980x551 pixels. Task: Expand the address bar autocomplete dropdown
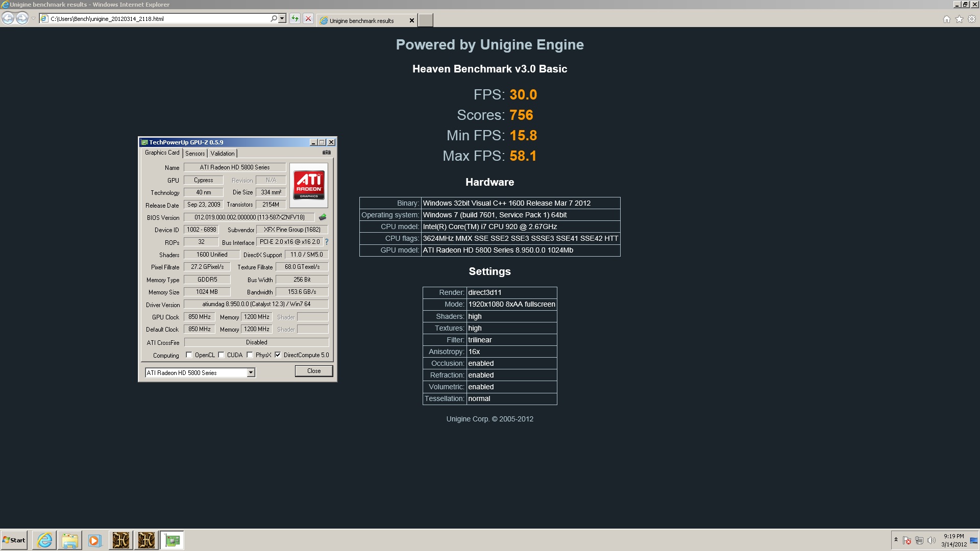282,19
